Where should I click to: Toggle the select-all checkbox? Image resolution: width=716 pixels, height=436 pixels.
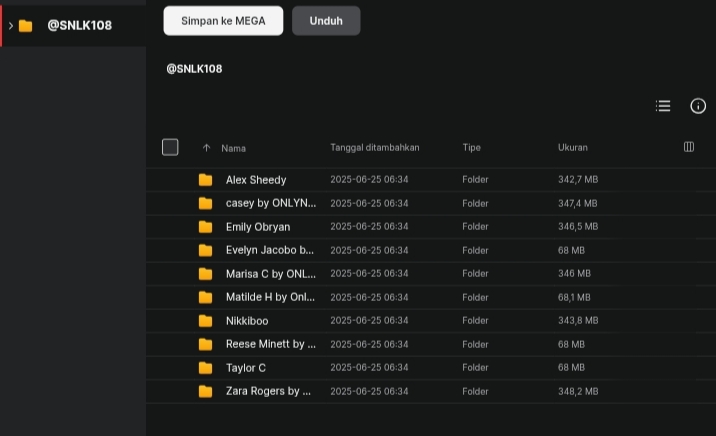point(170,147)
